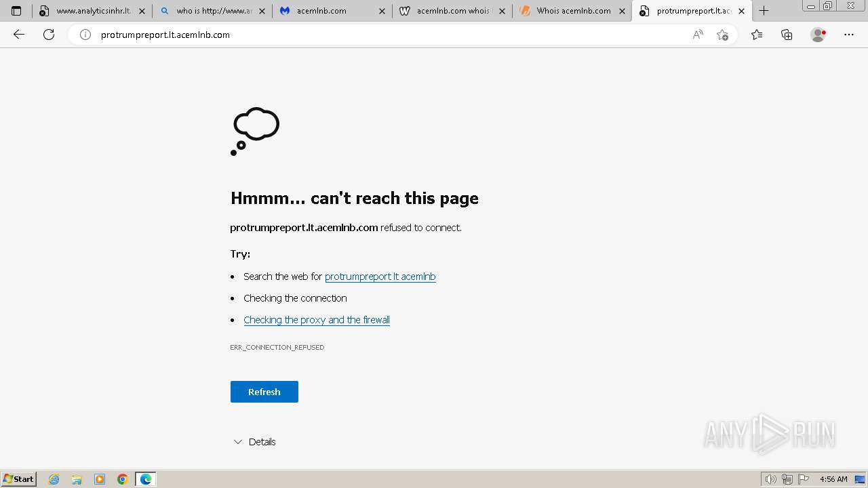Select the bold protrumpreport.lt.acemlnb.com hostname text
Image resolution: width=868 pixels, height=488 pixels.
click(x=304, y=228)
